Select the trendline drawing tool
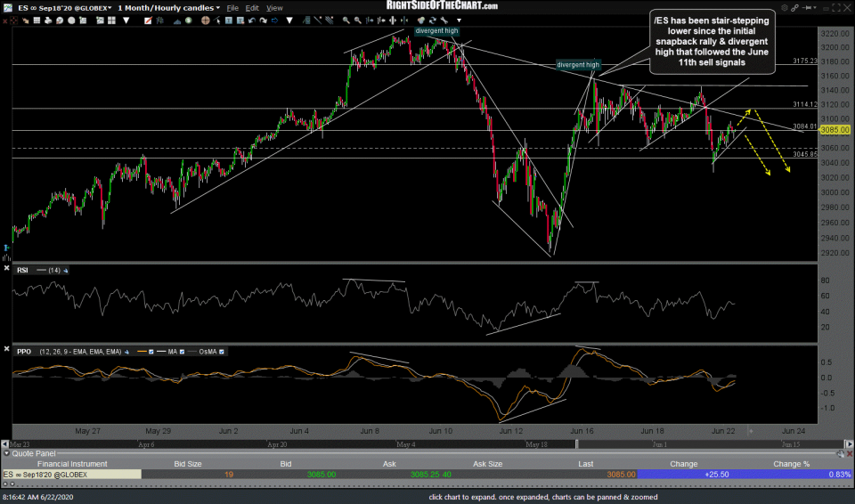Viewport: 855px width, 504px height. click(x=318, y=20)
